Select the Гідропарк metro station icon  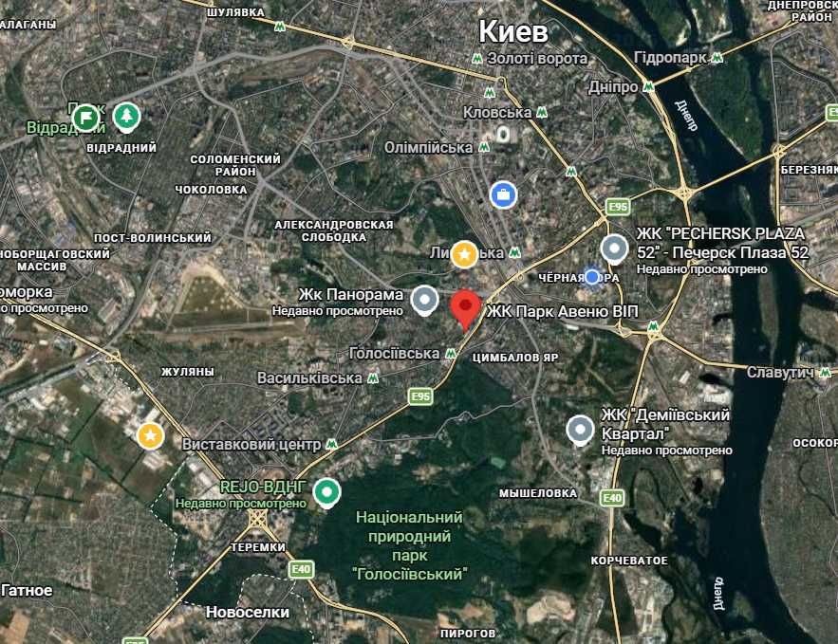[x=717, y=58]
